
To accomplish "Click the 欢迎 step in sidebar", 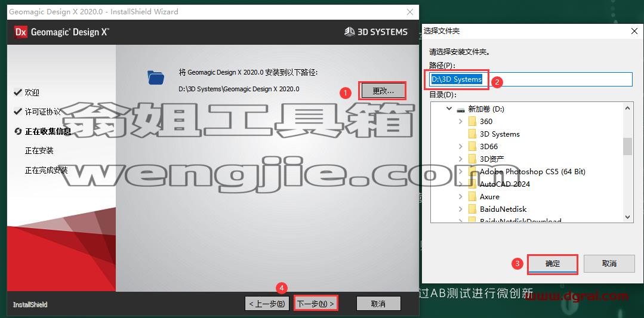I will pyautogui.click(x=32, y=92).
